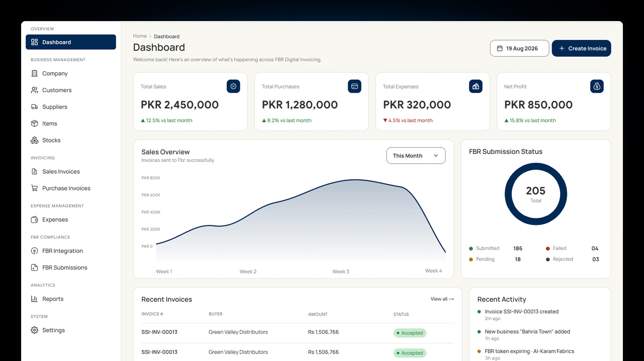Viewport: 644px width, 361px height.
Task: Click the FBR Submissions file icon
Action: [x=35, y=267]
